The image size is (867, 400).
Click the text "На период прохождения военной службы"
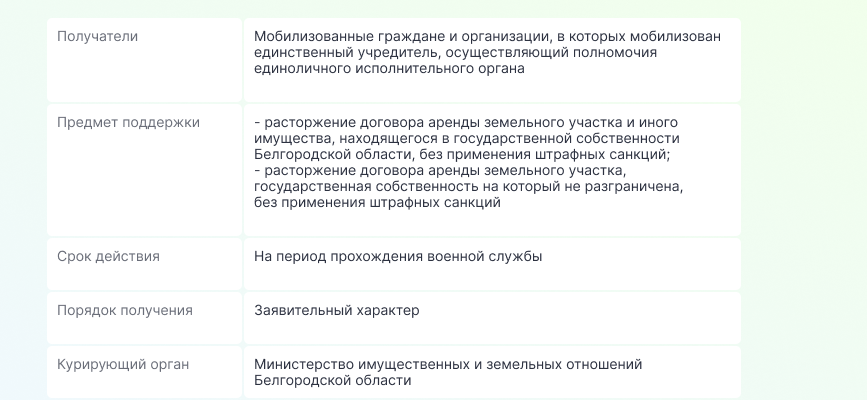point(398,256)
